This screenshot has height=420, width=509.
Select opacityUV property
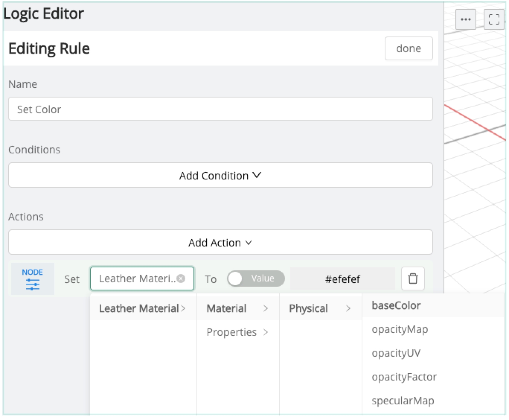pos(396,353)
